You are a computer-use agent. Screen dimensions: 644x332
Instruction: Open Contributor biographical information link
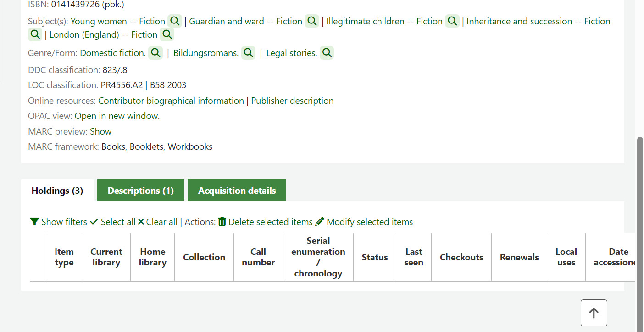click(171, 101)
